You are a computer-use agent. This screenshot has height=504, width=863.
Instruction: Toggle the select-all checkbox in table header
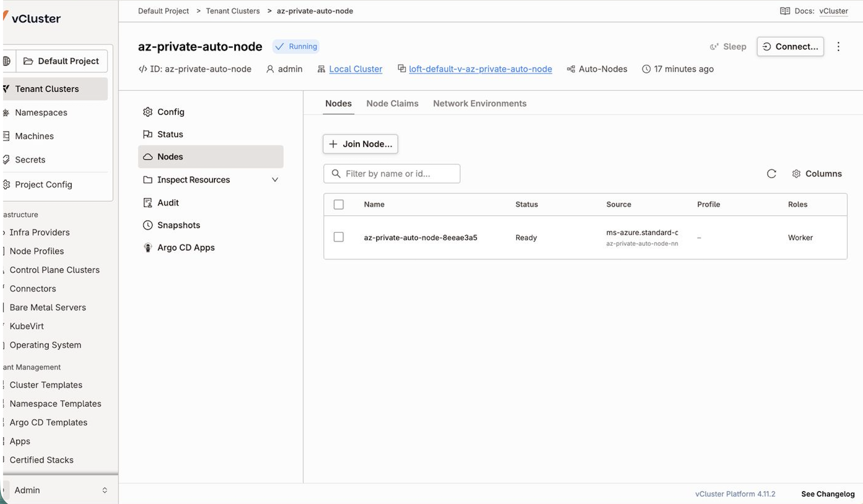[x=339, y=204]
